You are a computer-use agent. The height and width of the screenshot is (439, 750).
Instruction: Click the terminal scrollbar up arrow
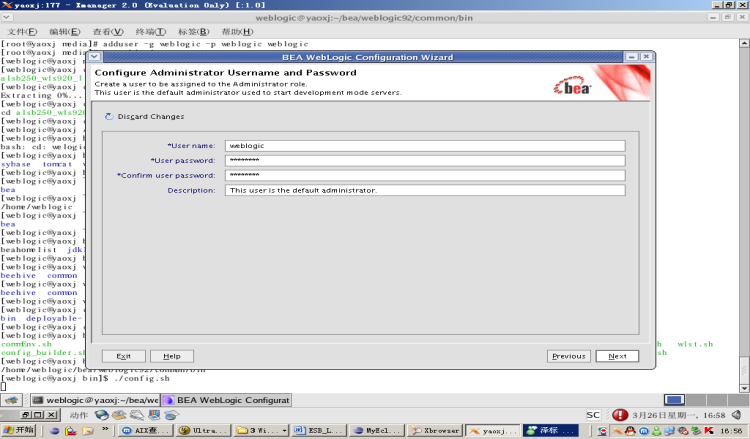point(744,43)
